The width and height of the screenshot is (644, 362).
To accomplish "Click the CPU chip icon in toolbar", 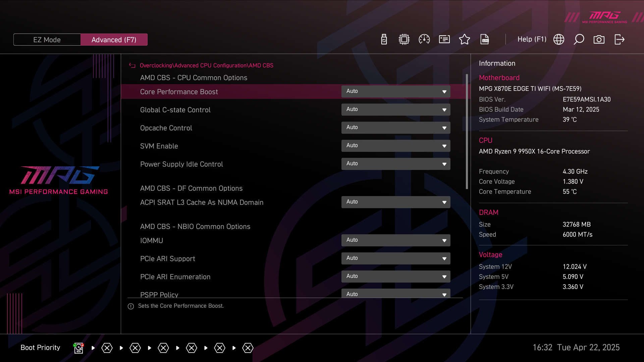I will pos(404,40).
